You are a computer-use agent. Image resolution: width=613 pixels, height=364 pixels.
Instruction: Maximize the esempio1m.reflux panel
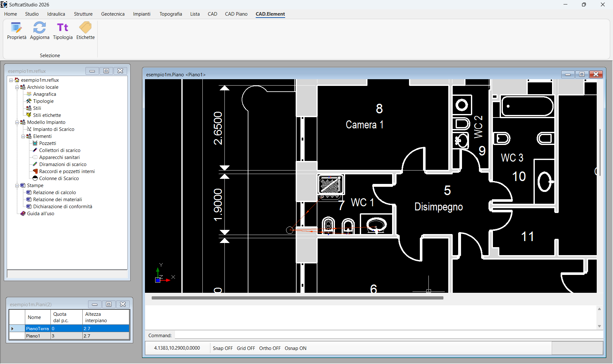click(x=106, y=71)
